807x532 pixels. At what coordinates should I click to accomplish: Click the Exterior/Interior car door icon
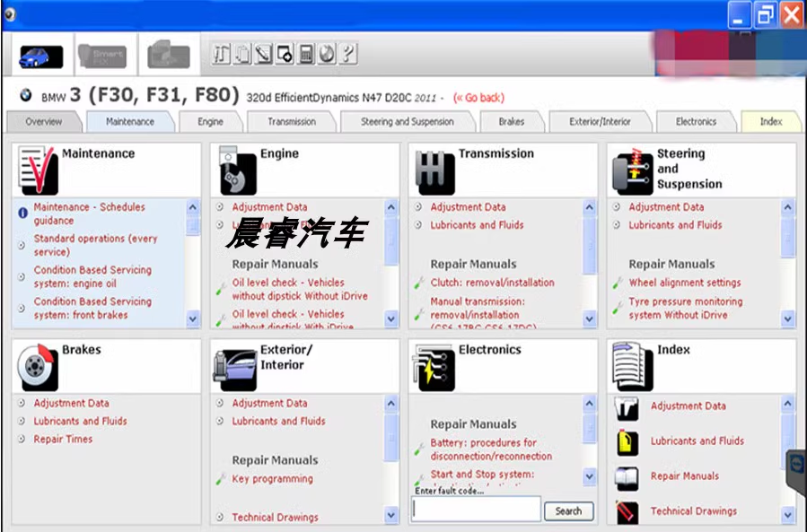(235, 370)
